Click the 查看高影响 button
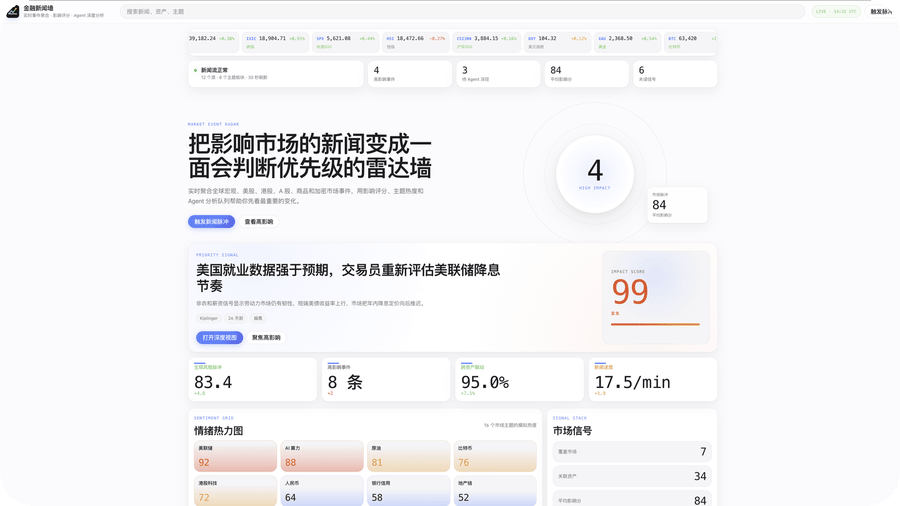Screen dimensions: 900x506 point(259,221)
